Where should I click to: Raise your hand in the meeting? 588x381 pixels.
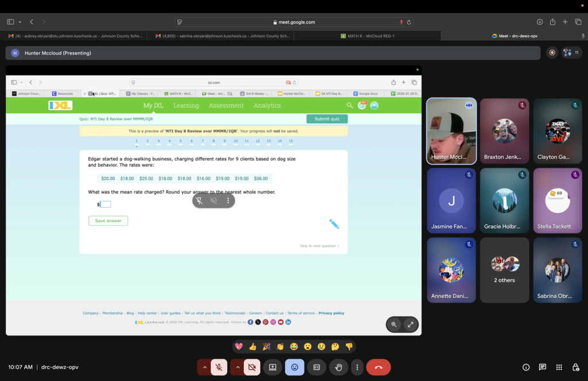click(x=339, y=367)
